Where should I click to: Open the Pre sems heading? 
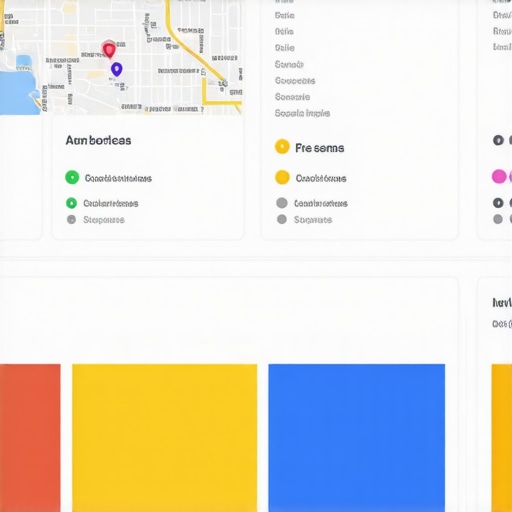tap(320, 148)
